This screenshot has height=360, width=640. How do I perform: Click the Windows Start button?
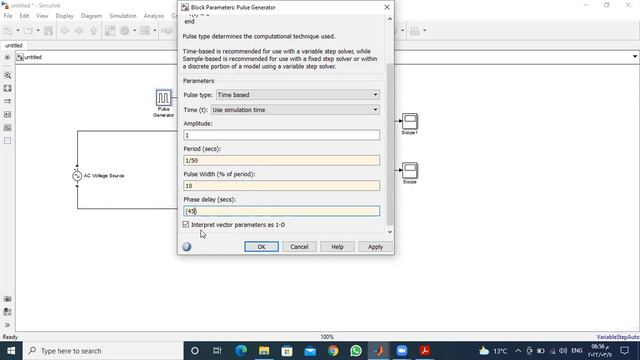[11, 351]
